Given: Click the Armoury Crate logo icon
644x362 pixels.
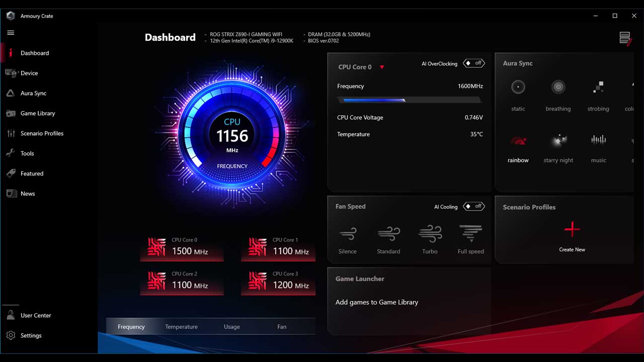Looking at the screenshot, I should [x=11, y=16].
